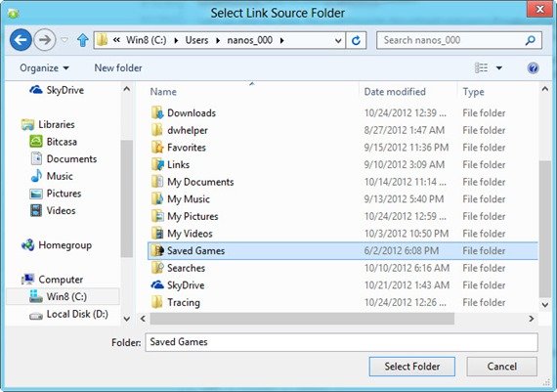
Task: Click Win8 (C:) in address breadcrumb
Action: point(146,40)
